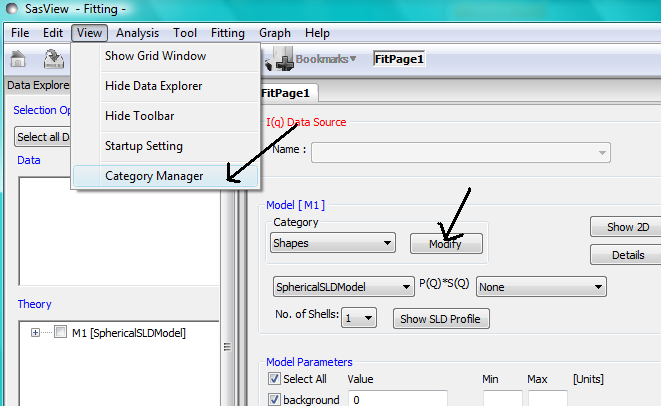This screenshot has height=406, width=661.
Task: Select Category Manager from View menu
Action: [x=154, y=176]
